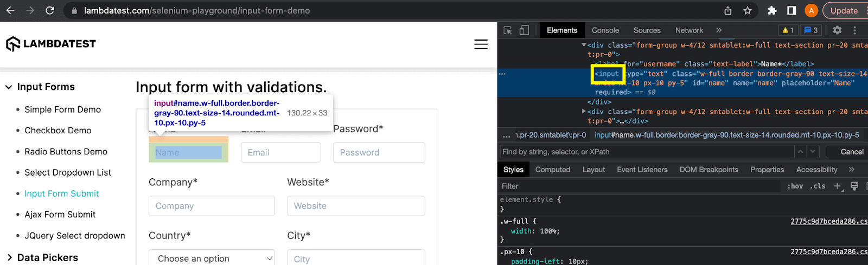This screenshot has width=868, height=265.
Task: Open the extensions puzzle icon
Action: pos(771,10)
